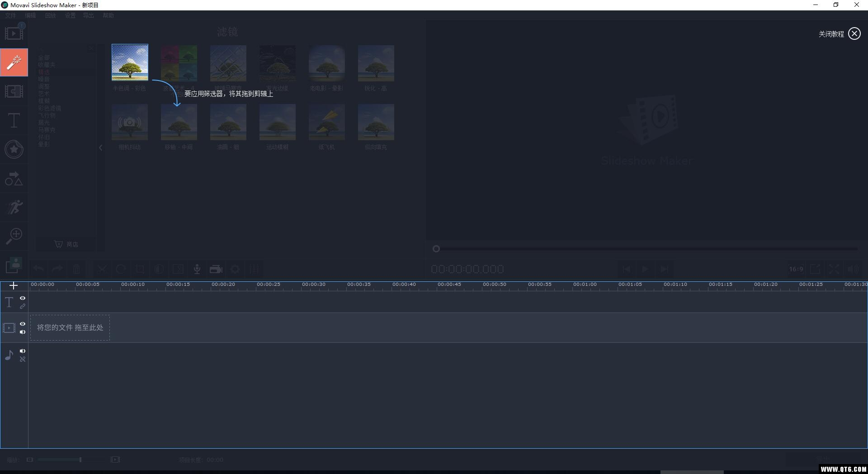The height and width of the screenshot is (474, 868).
Task: Open the 回放 menu
Action: [x=50, y=15]
